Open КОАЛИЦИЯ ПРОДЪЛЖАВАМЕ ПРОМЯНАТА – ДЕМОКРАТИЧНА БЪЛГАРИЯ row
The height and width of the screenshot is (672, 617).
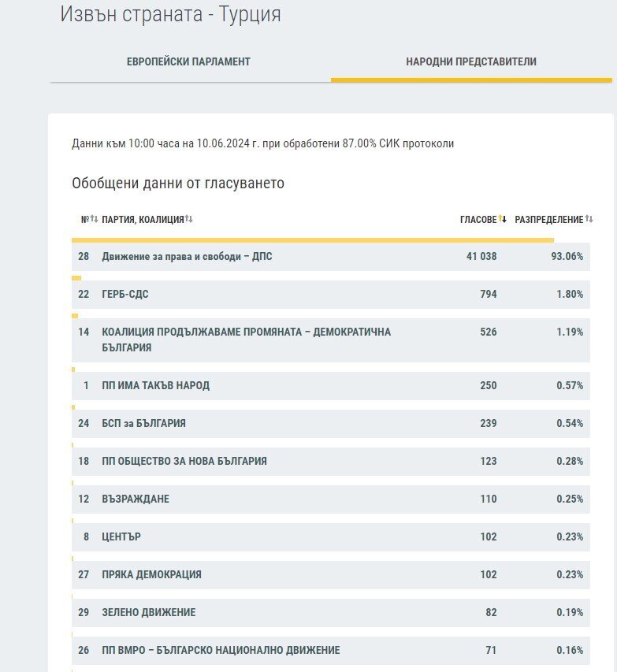331,340
